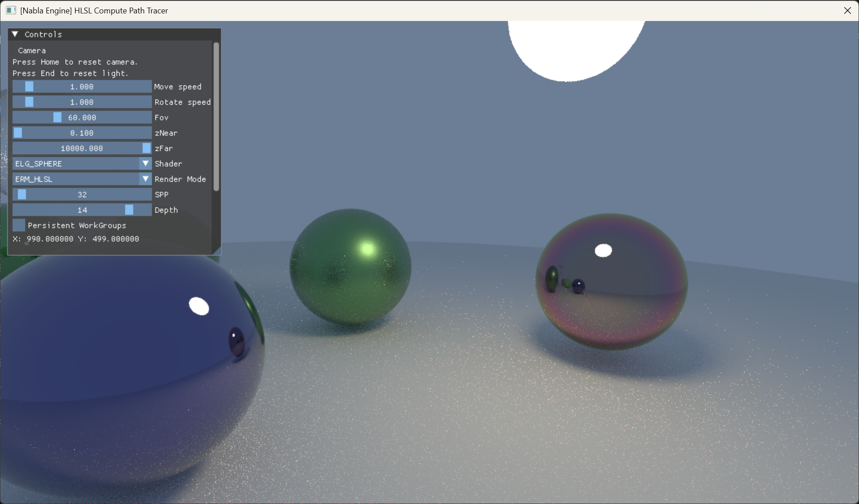Collapse the Controls panel triangle
Screen dimensions: 859x504
point(15,34)
